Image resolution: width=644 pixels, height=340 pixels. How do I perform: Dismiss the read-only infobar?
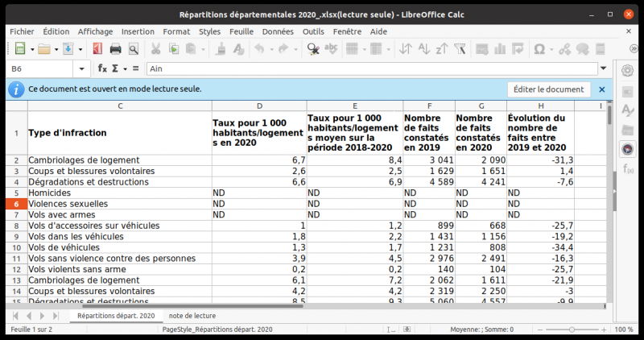[x=601, y=89]
